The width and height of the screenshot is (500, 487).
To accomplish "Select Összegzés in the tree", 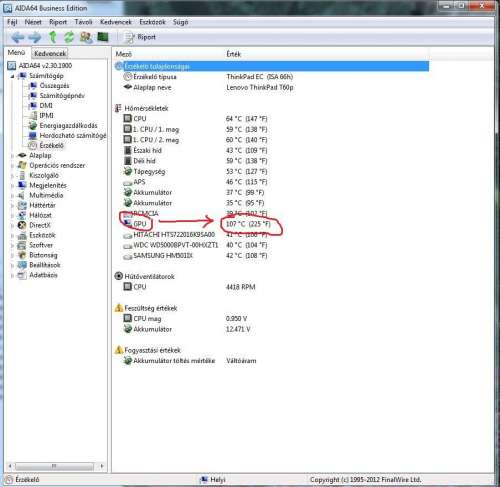I will 54,86.
